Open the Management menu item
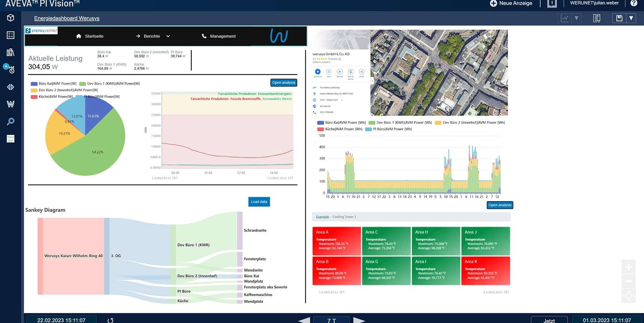Screen dimensions: 644x323 pyautogui.click(x=219, y=36)
